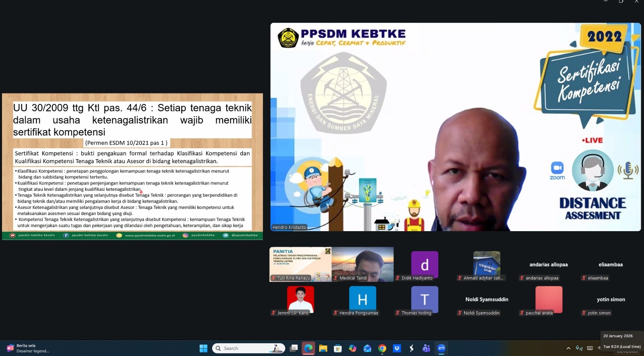Expand the hidden system tray icons
Image resolution: width=644 pixels, height=356 pixels.
pyautogui.click(x=568, y=348)
